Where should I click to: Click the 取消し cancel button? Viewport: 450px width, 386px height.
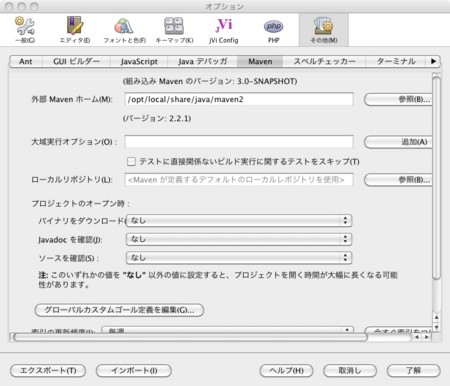click(x=350, y=371)
